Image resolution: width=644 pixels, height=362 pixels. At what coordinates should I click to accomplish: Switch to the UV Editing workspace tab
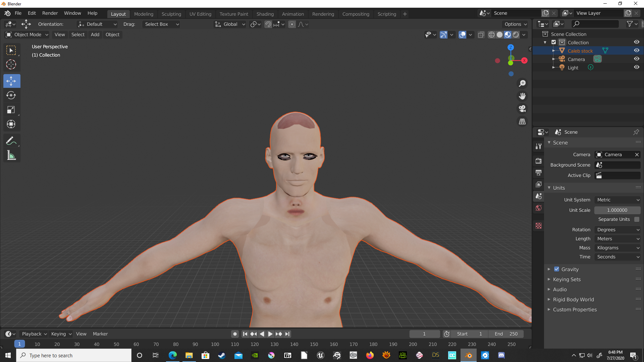click(200, 14)
